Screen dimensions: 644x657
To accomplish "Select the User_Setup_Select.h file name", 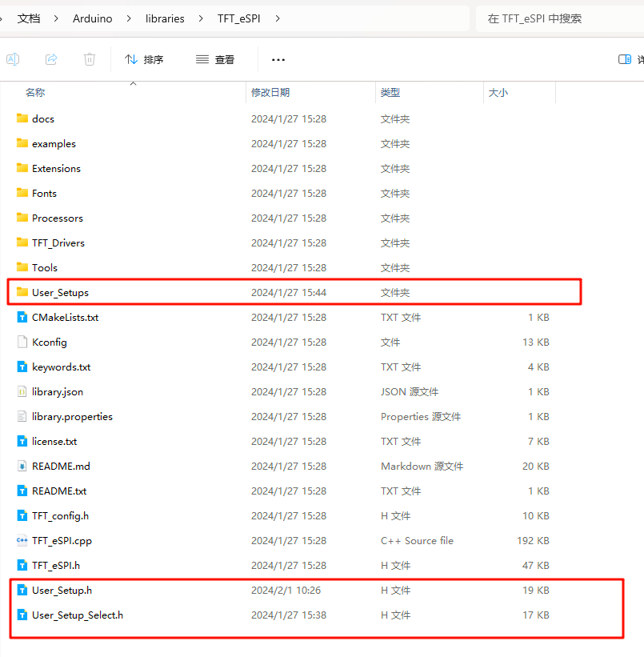I will click(x=78, y=615).
